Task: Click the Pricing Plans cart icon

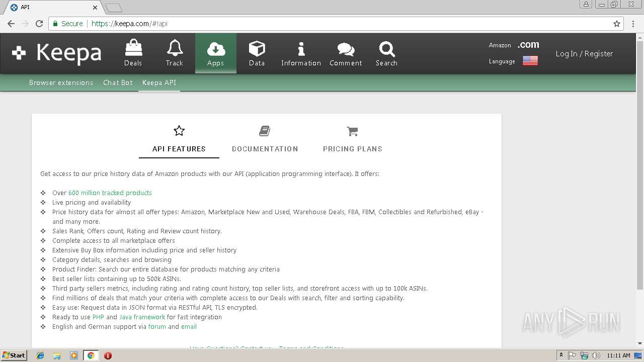Action: pos(352,131)
